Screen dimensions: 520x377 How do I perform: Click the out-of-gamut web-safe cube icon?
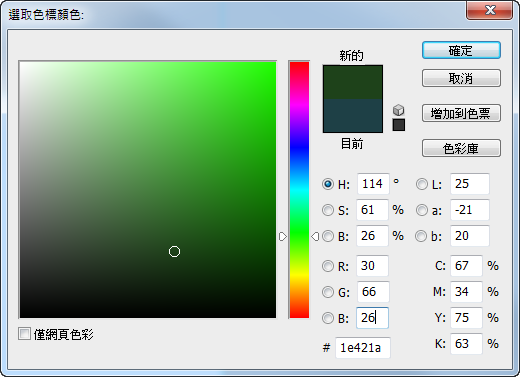pos(399,110)
